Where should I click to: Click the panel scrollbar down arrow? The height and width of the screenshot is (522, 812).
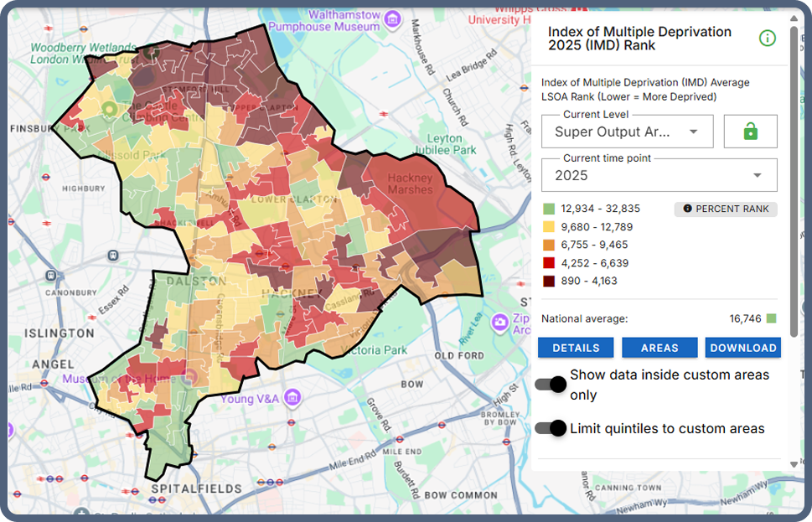pyautogui.click(x=794, y=464)
